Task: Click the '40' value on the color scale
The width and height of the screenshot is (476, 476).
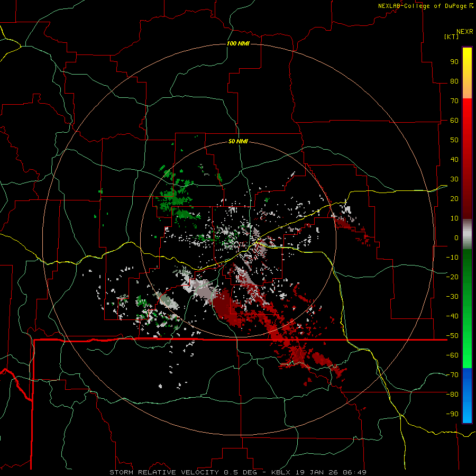Action: (454, 159)
